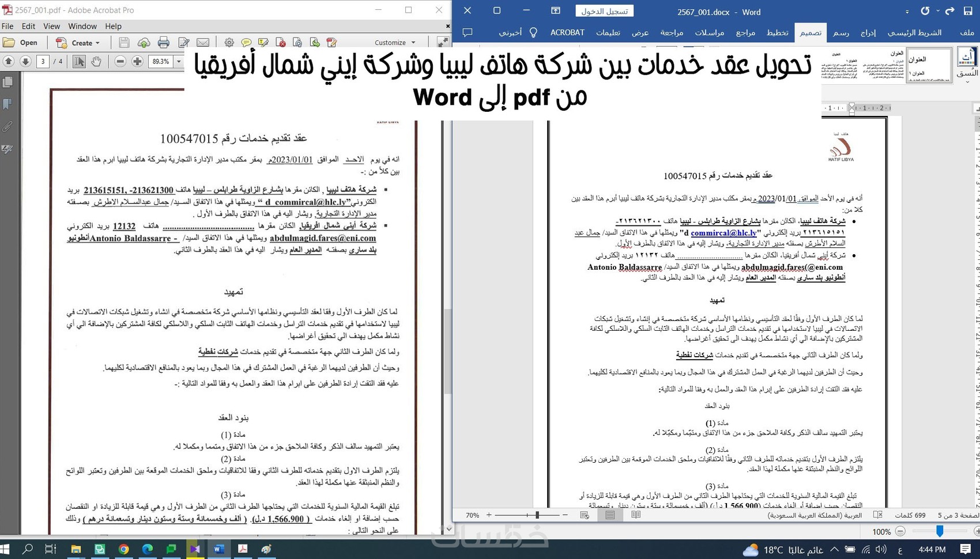The image size is (980, 559).
Task: Show attachments paperclip panel in Acrobat
Action: (8, 126)
